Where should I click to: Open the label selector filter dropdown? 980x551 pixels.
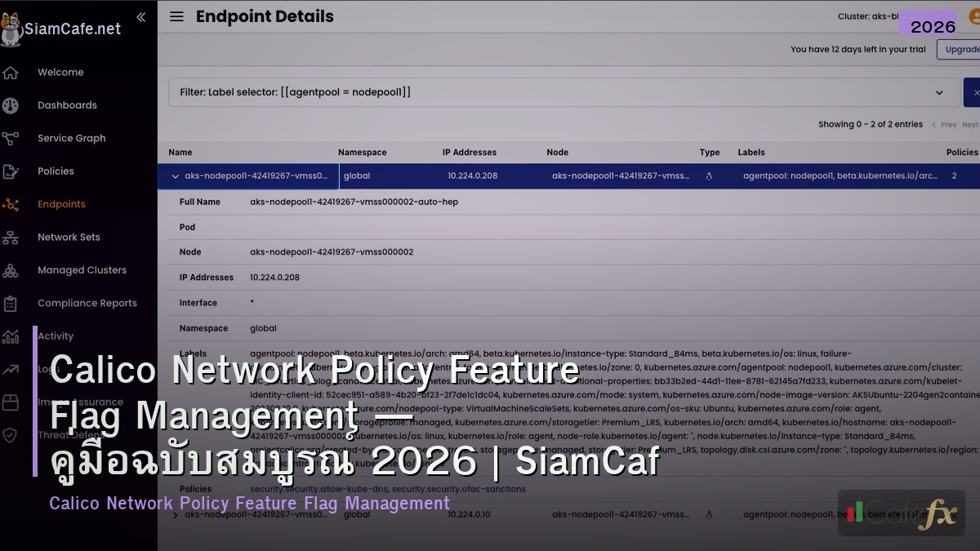pos(939,92)
